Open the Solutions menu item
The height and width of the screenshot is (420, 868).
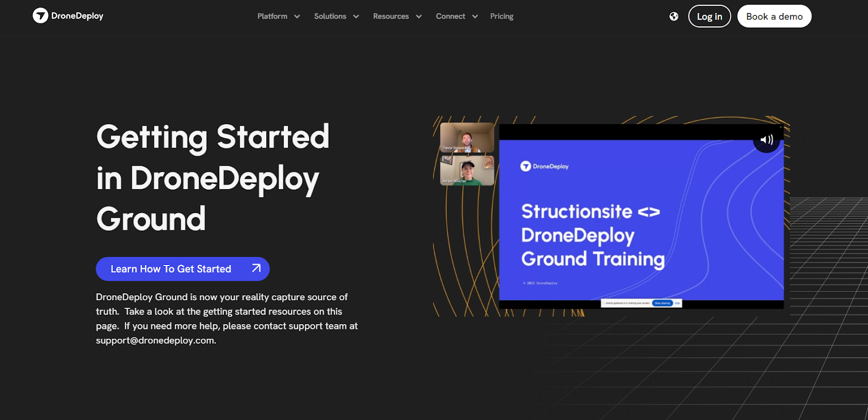click(330, 16)
